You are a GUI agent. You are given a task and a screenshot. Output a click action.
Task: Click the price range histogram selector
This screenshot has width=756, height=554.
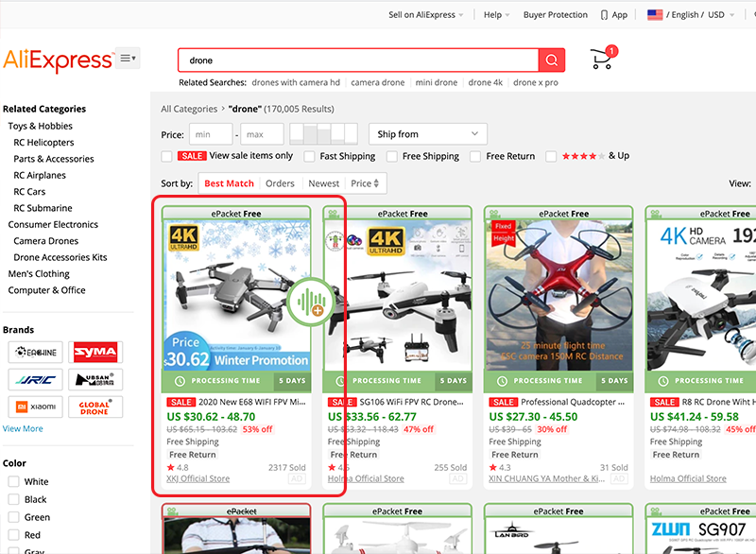pyautogui.click(x=321, y=133)
